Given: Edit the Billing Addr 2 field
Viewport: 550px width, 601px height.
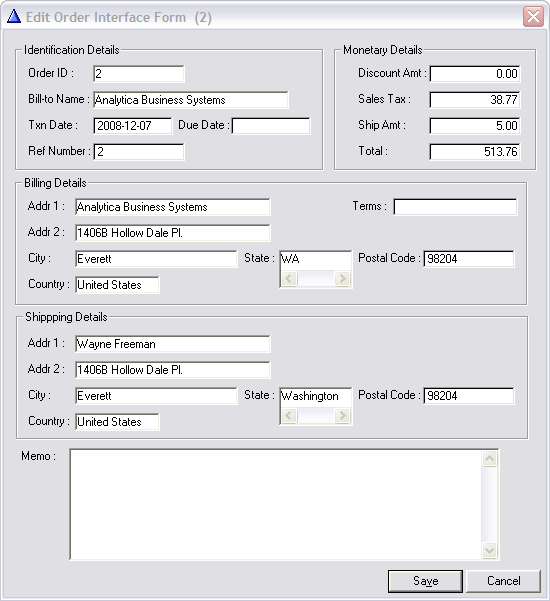Looking at the screenshot, I should tap(173, 233).
